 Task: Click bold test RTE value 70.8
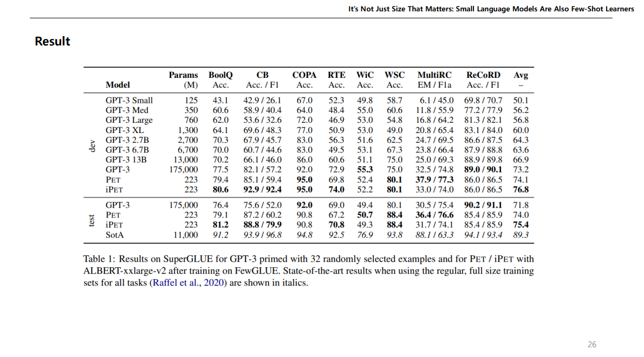pos(336,225)
